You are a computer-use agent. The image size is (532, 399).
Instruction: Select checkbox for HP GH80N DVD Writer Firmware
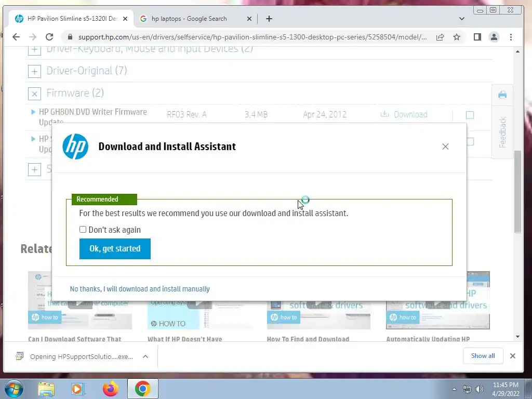point(470,115)
